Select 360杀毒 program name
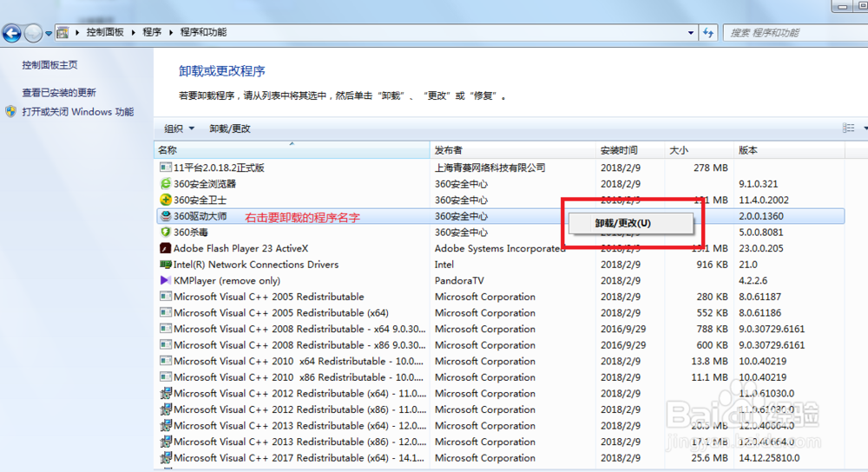The height and width of the screenshot is (472, 868). coord(190,233)
